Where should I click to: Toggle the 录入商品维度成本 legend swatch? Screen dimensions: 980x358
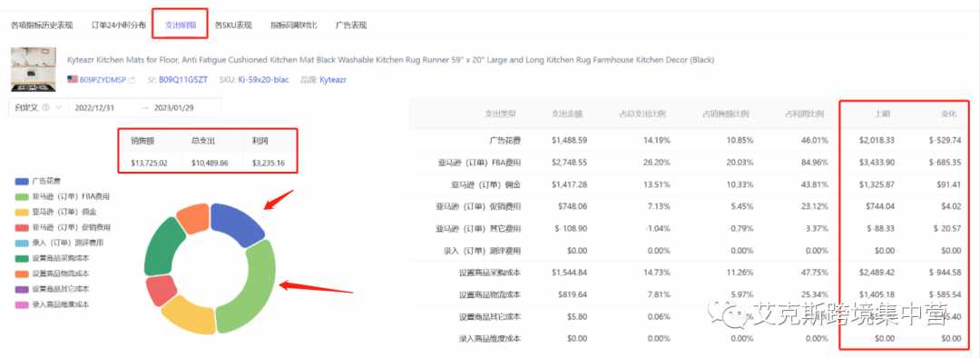(21, 304)
